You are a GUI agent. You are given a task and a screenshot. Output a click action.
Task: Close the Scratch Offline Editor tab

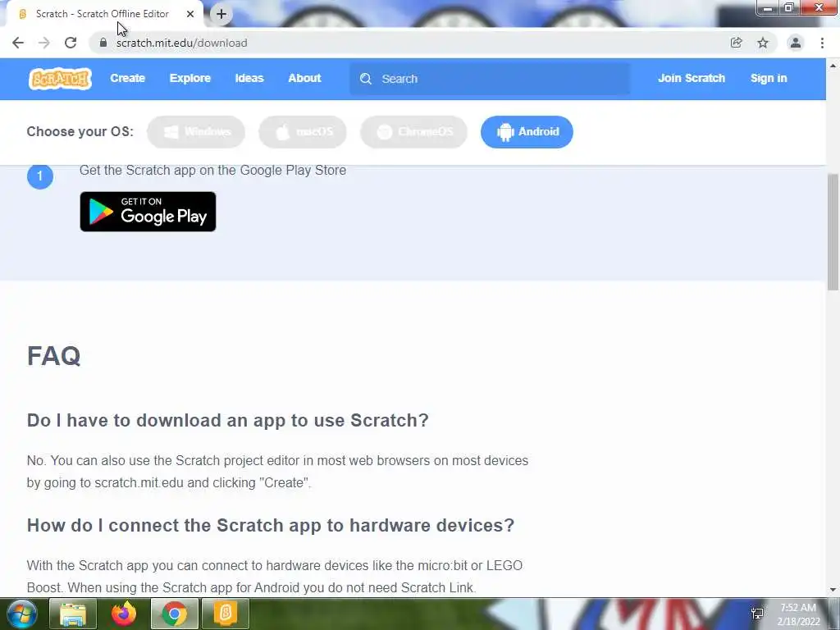click(x=190, y=14)
